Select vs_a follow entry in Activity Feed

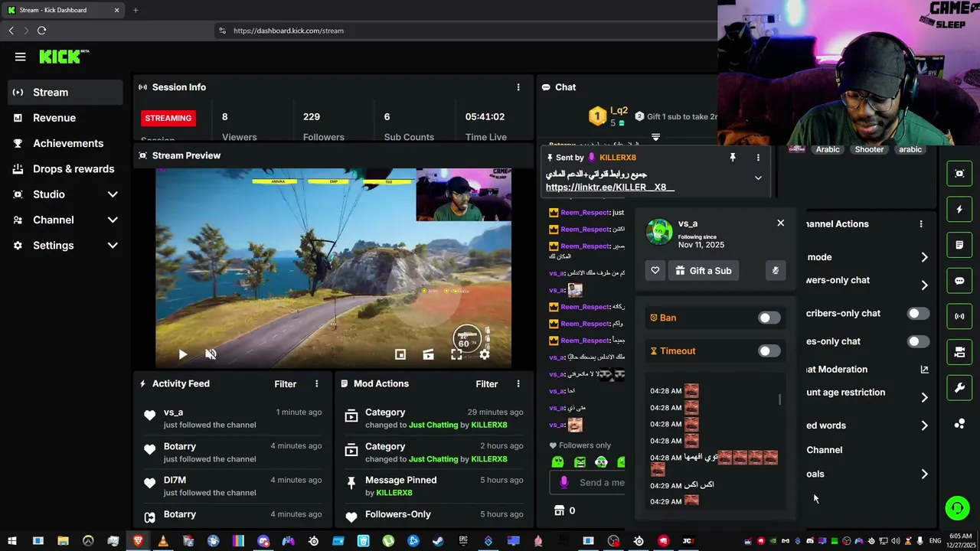[234, 418]
